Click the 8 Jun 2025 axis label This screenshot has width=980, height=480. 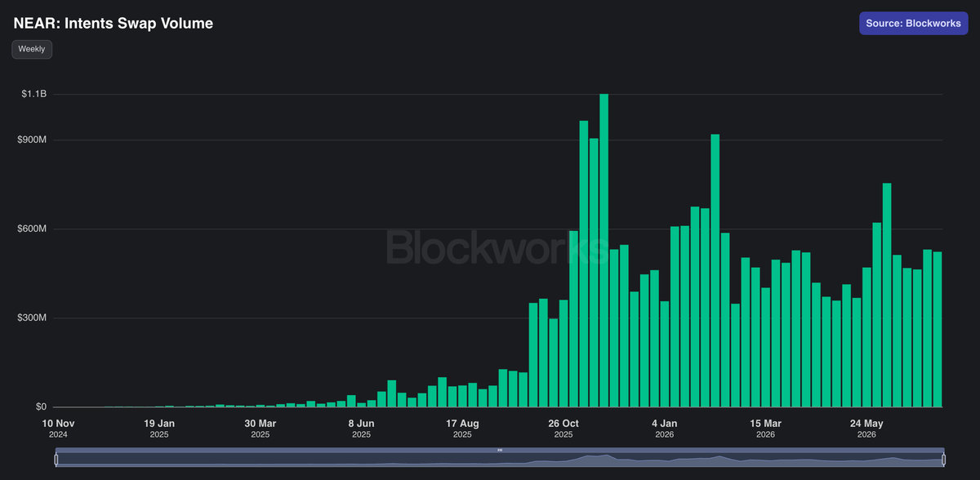361,429
